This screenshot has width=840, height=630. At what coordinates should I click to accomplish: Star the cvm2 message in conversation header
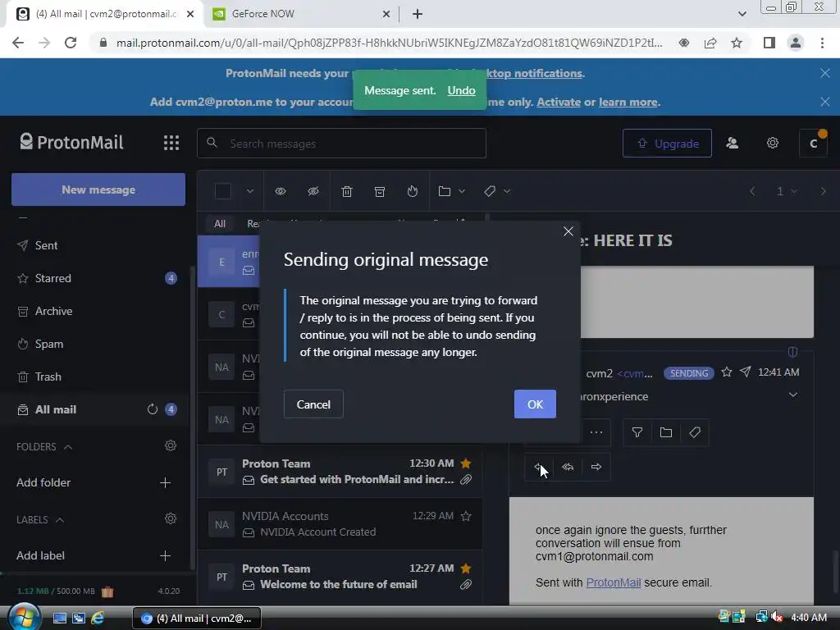727,372
